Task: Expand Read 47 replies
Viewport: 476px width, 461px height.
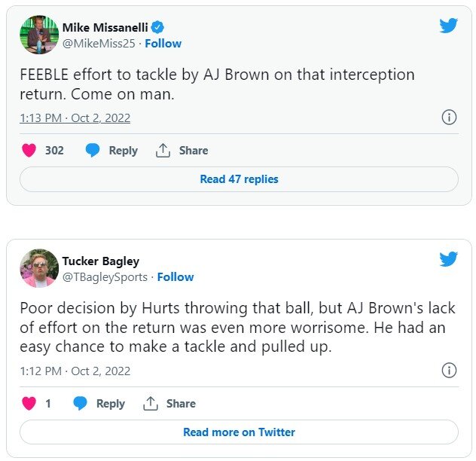Action: [x=239, y=179]
